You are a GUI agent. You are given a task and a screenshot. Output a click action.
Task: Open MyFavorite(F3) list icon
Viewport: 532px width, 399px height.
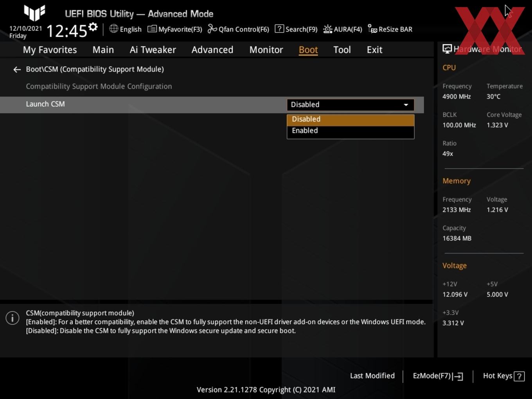(x=152, y=29)
